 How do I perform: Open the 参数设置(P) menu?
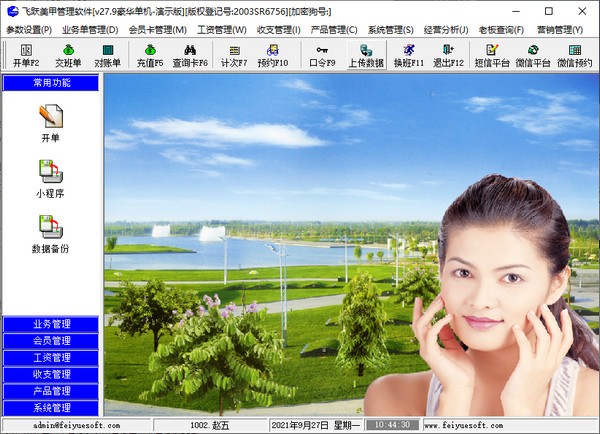click(30, 30)
